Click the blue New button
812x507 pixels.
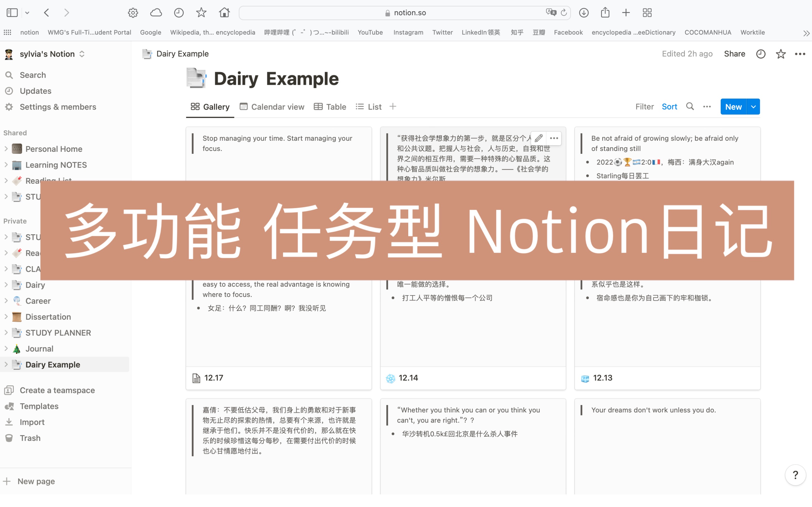(x=733, y=106)
